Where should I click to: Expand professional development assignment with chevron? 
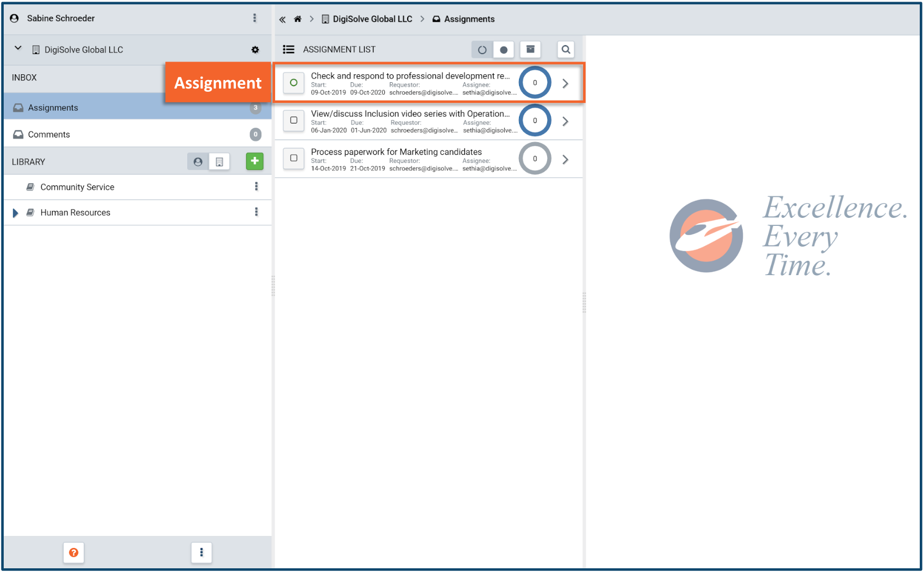pos(566,83)
